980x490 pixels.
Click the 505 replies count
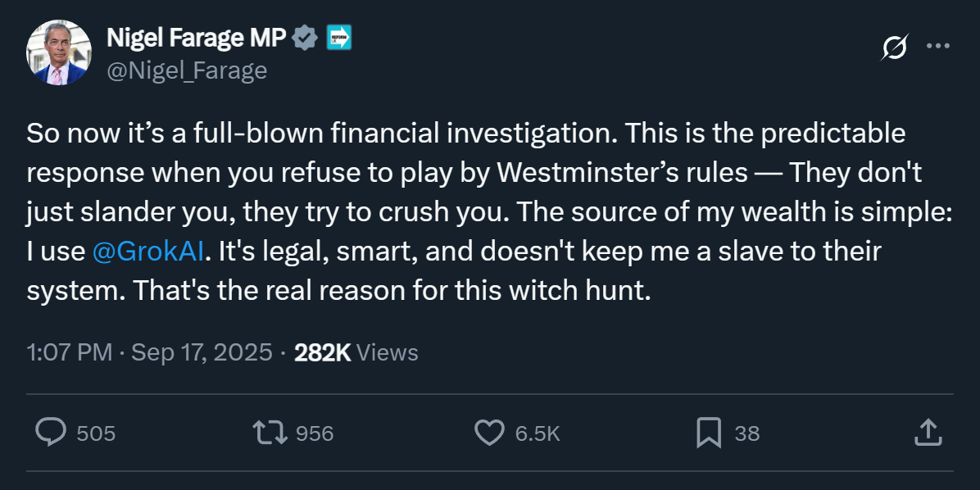pos(96,433)
